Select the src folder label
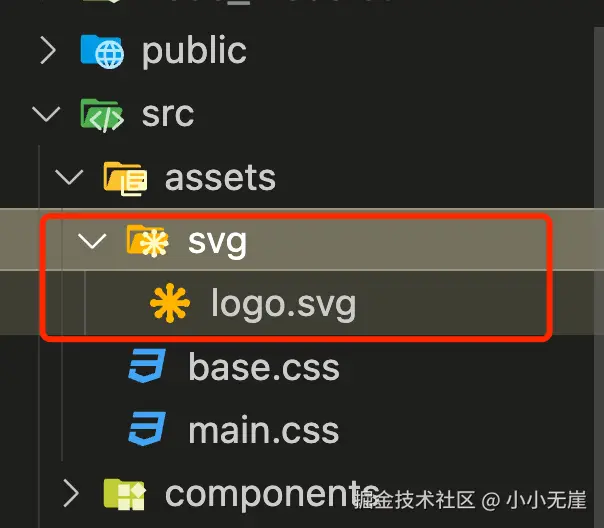The height and width of the screenshot is (528, 604). click(167, 115)
